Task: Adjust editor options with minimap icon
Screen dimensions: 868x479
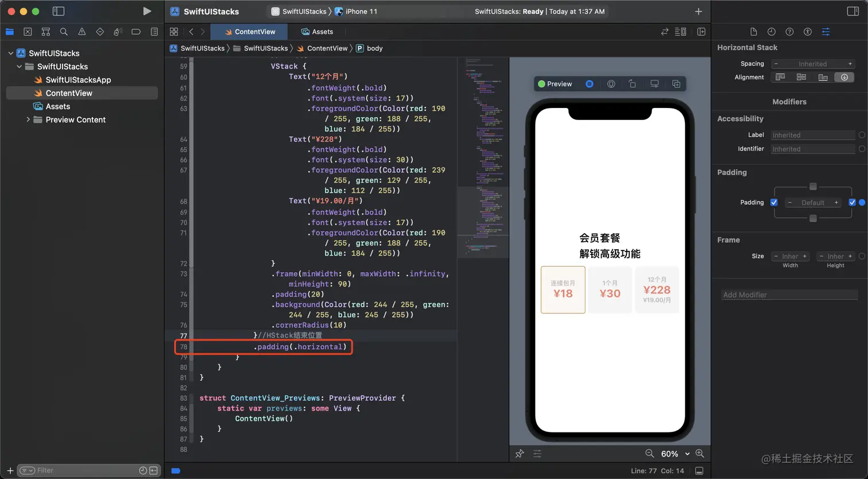Action: pos(681,32)
